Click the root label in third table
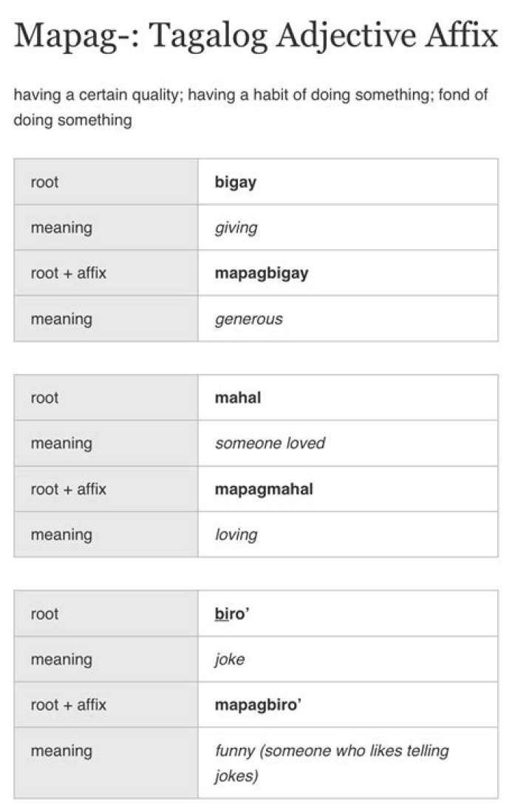532x804 pixels. [44, 614]
